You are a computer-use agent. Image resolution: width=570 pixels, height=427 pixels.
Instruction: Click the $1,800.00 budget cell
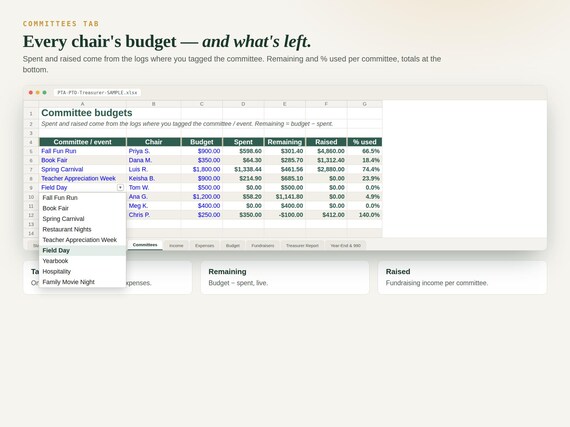pos(202,169)
